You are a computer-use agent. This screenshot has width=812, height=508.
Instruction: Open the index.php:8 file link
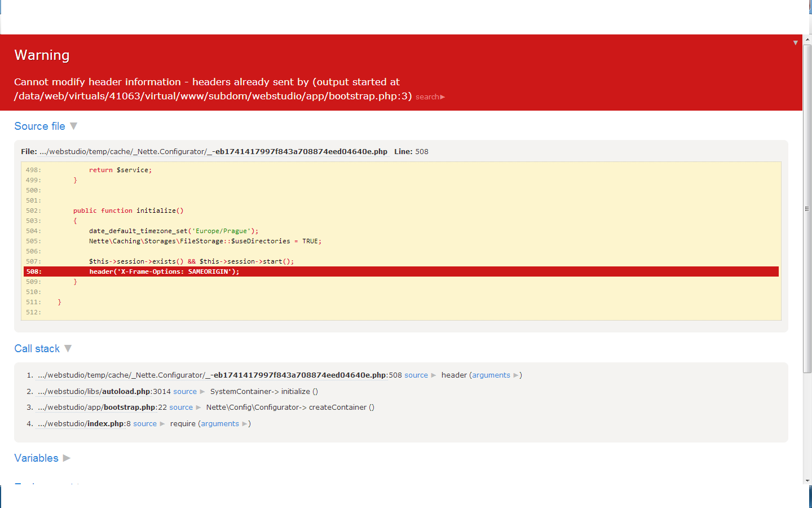[81, 424]
